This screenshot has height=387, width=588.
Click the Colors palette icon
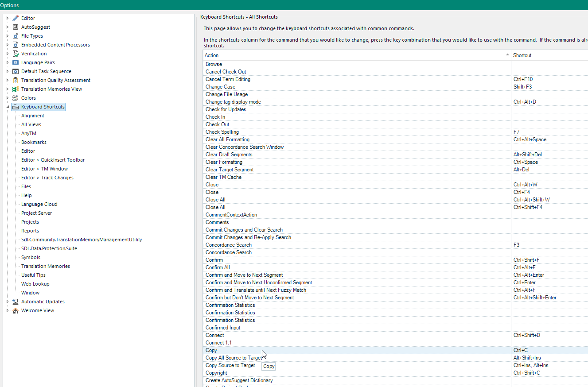(16, 98)
